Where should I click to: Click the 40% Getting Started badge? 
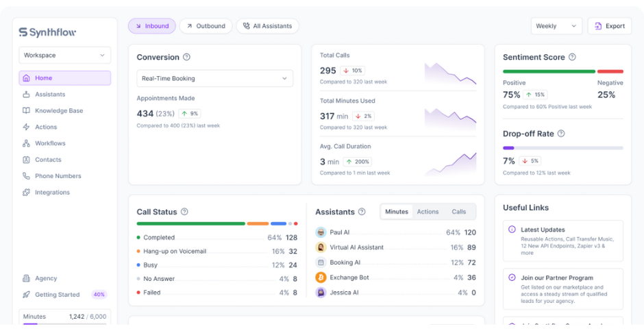[99, 295]
